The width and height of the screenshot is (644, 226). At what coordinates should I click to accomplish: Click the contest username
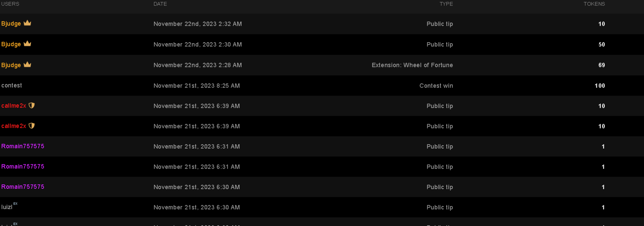point(12,86)
